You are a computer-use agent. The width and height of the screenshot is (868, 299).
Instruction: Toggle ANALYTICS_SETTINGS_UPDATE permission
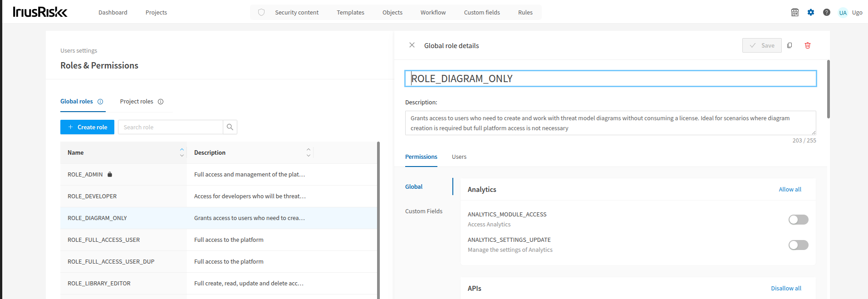tap(799, 245)
